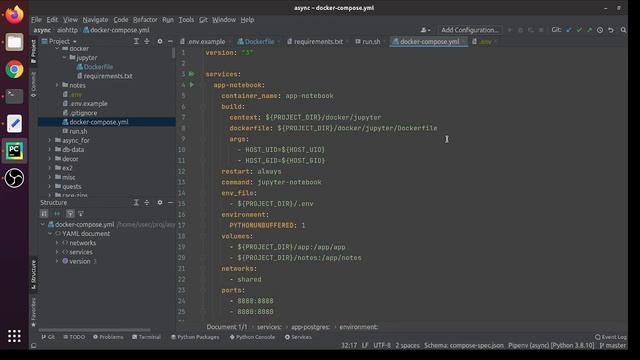Click Structure panel gear settings icon
Viewport: 640px width, 360px height.
pos(160,202)
